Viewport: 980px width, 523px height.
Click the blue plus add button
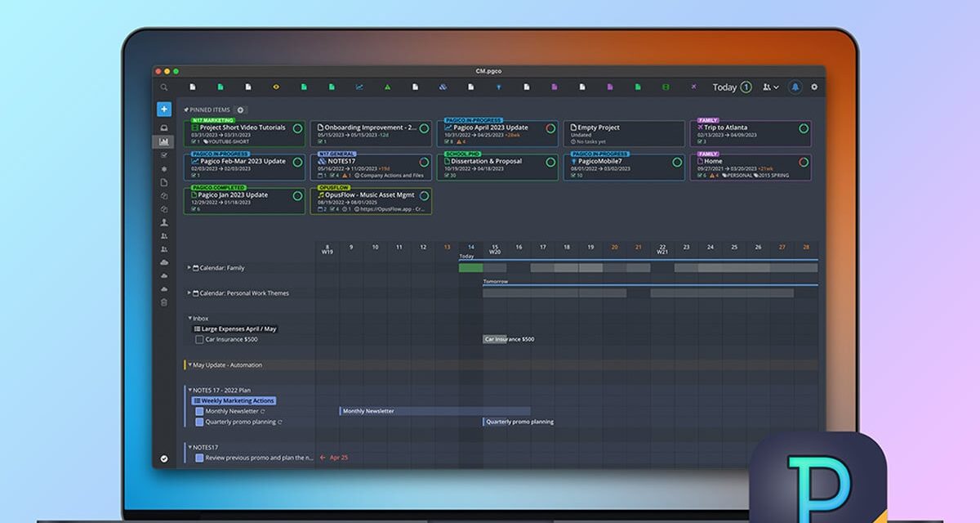coord(164,109)
